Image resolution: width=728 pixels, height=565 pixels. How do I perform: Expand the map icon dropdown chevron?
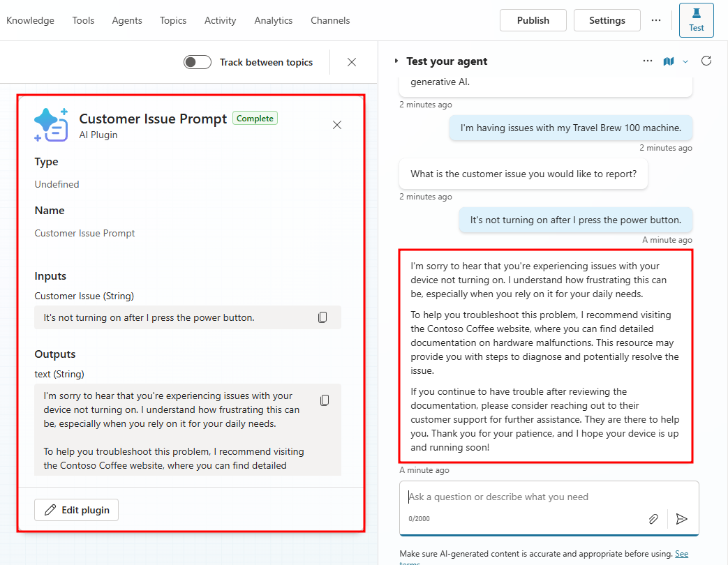tap(685, 61)
